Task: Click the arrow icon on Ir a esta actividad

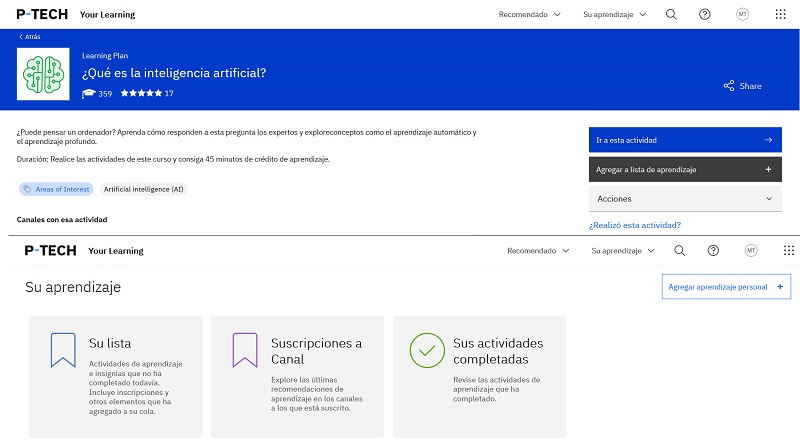Action: [768, 140]
